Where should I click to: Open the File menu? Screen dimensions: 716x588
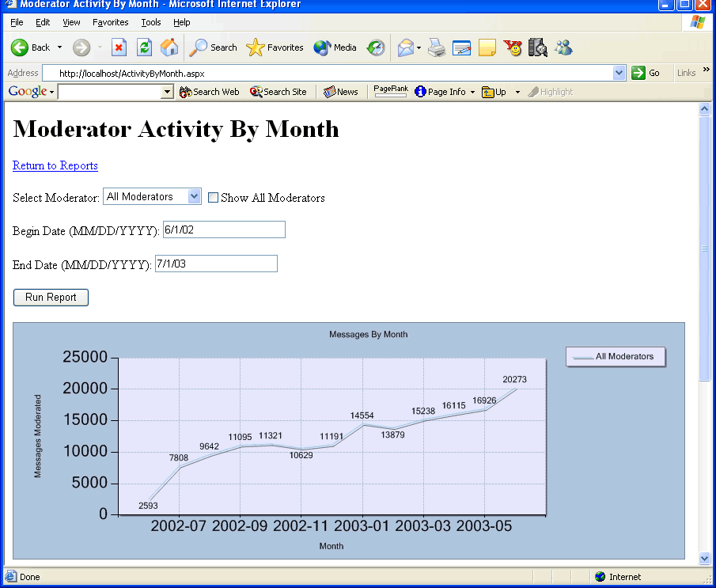click(17, 22)
